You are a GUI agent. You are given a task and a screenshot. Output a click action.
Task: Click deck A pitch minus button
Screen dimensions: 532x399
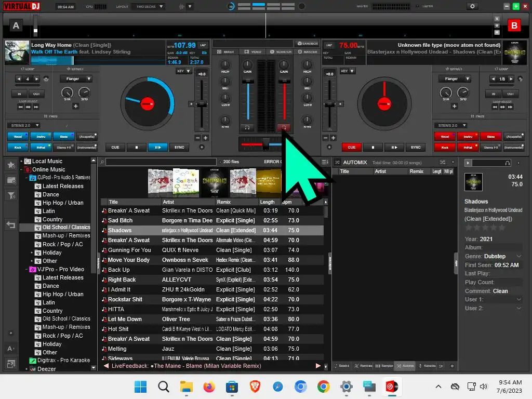point(197,138)
